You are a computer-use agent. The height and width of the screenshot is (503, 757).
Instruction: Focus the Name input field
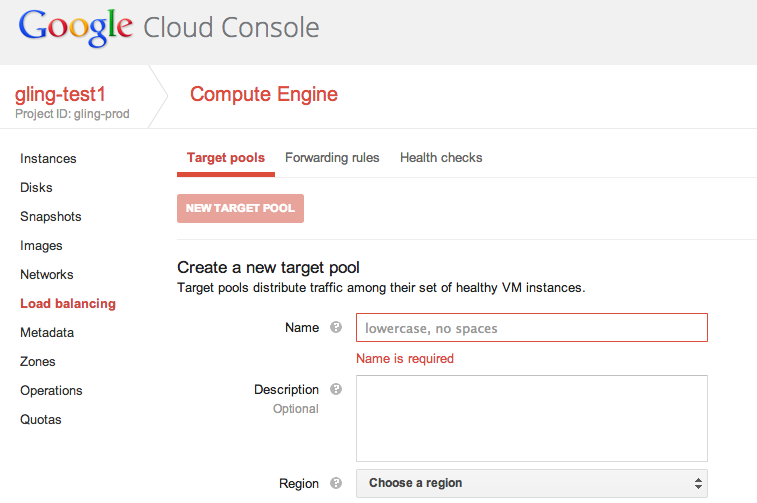(x=531, y=328)
